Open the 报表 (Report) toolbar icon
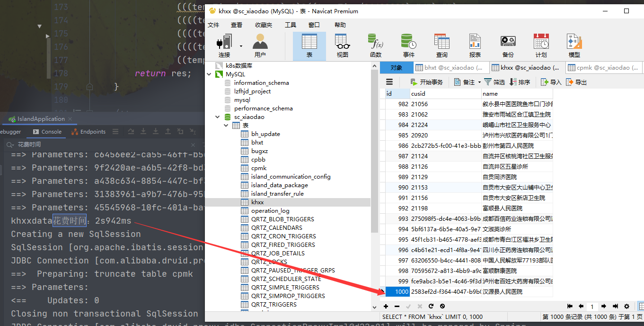This screenshot has width=644, height=326. tap(475, 46)
